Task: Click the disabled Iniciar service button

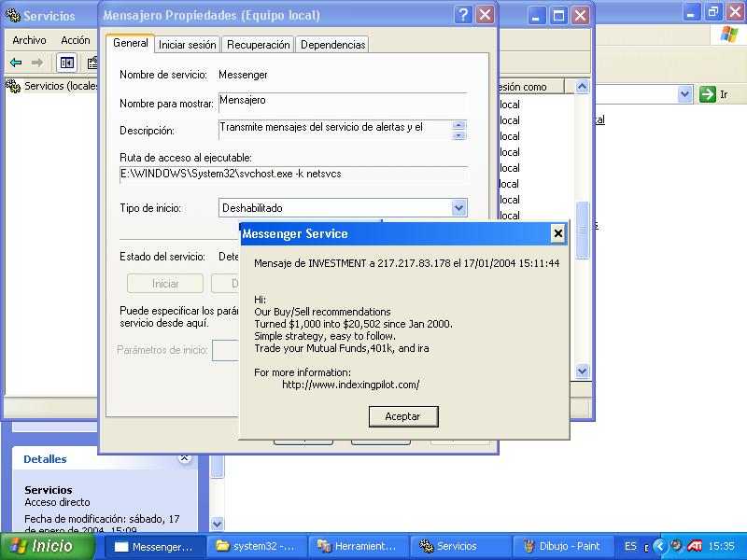Action: (x=165, y=284)
